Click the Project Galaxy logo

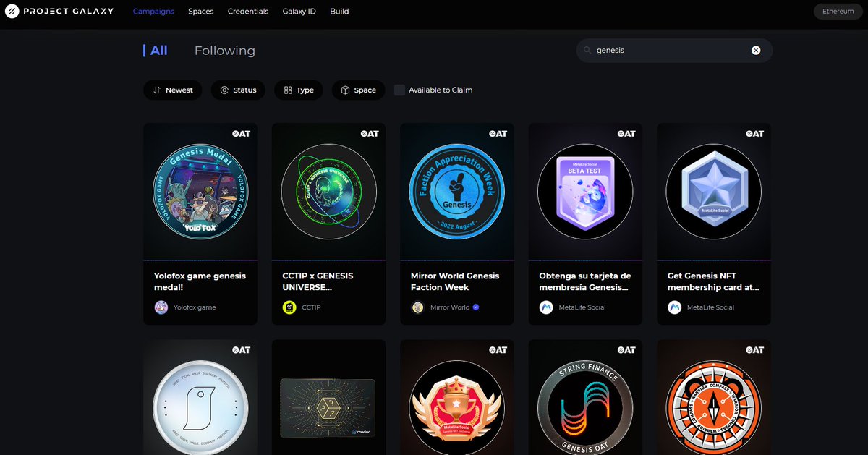(59, 12)
